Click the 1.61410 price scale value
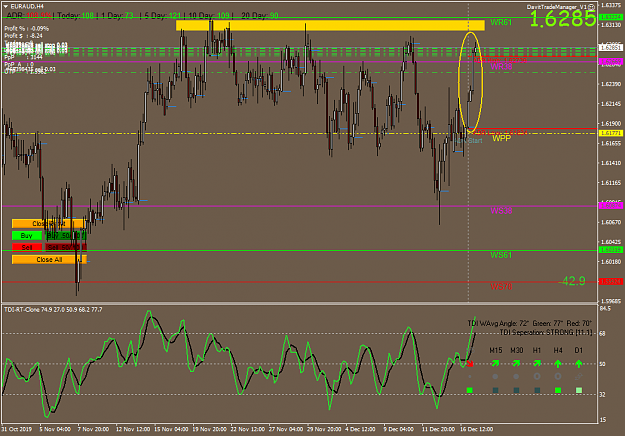Viewport: 625px width, 436px height. coord(611,163)
